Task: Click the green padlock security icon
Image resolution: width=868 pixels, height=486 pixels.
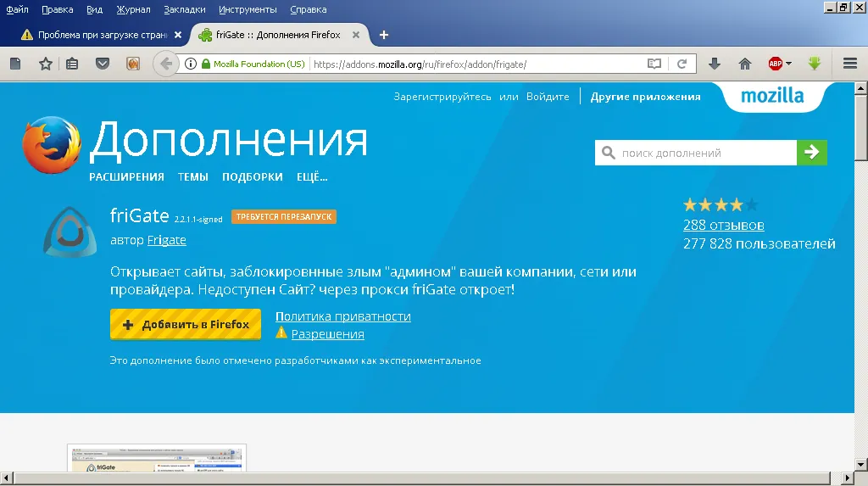Action: pyautogui.click(x=206, y=64)
